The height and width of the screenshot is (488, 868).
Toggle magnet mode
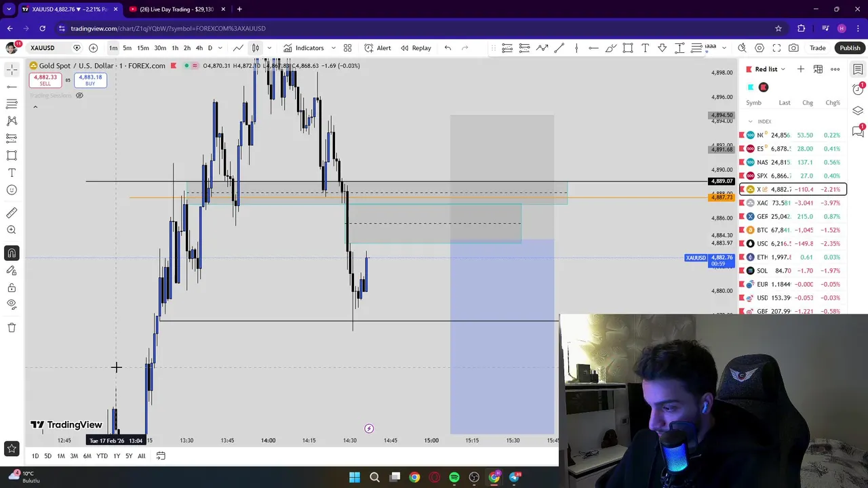coord(12,253)
